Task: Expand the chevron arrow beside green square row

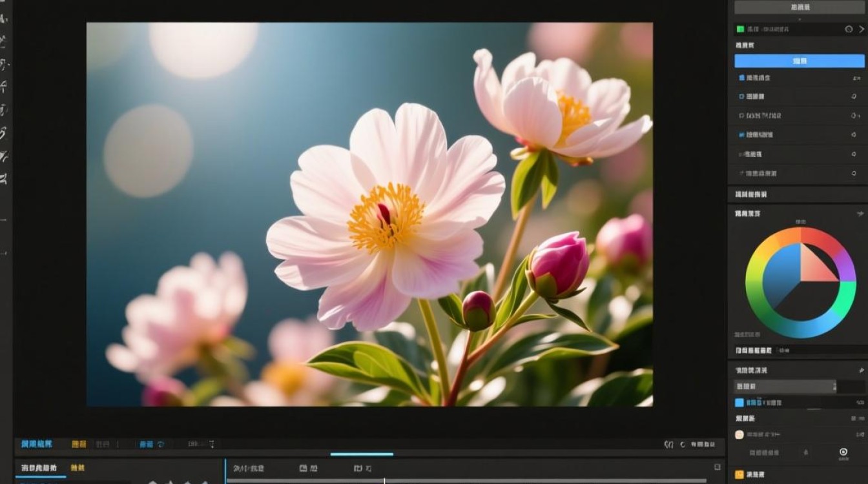Action: pos(861,29)
